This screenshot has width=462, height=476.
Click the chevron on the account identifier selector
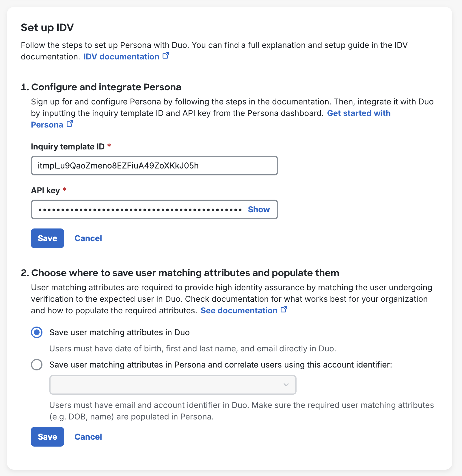286,385
